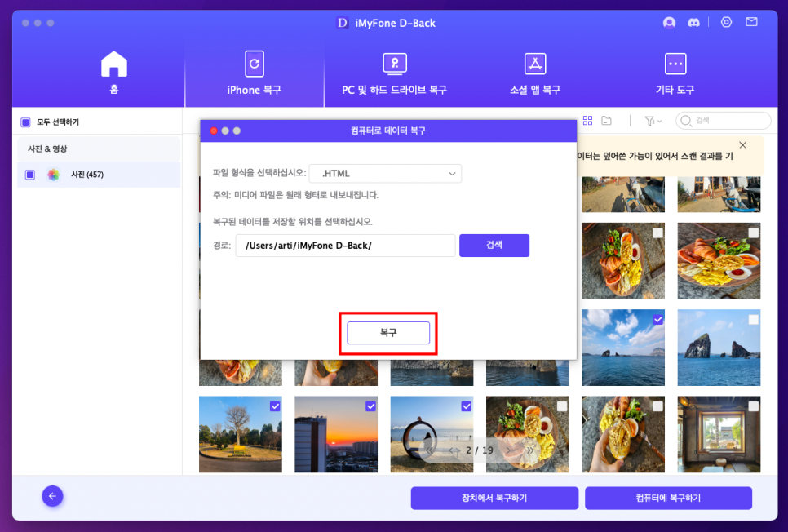This screenshot has height=532, width=788.
Task: Go to first page double arrow
Action: pos(430,450)
